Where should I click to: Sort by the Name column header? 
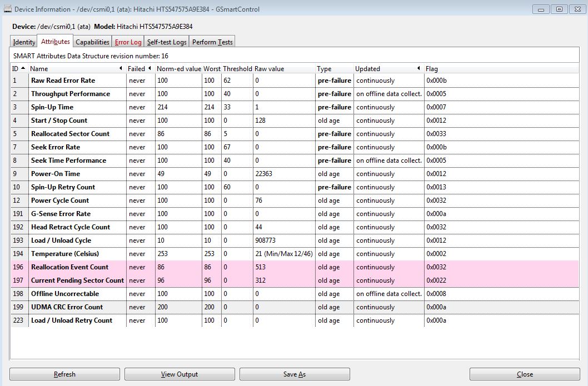click(x=77, y=68)
